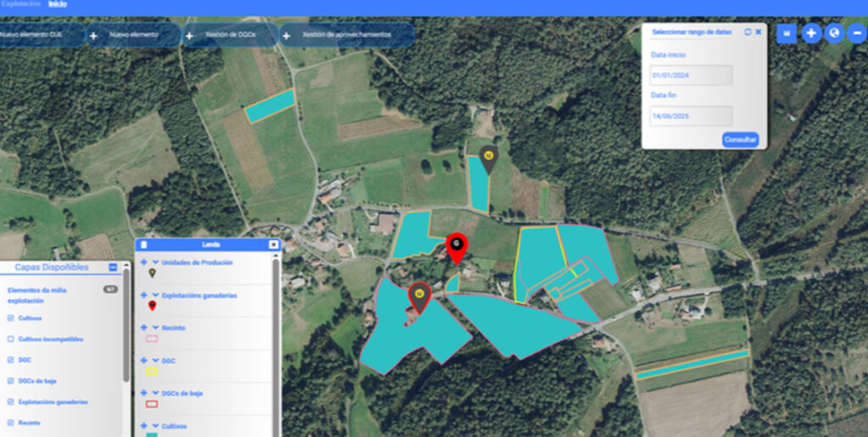Image resolution: width=868 pixels, height=437 pixels.
Task: Minimize the Capas Dispoñibles panel
Action: point(113,268)
